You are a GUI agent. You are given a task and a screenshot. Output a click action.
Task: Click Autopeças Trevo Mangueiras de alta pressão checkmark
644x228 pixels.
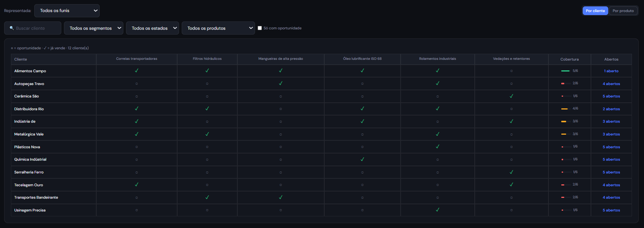coord(281,83)
